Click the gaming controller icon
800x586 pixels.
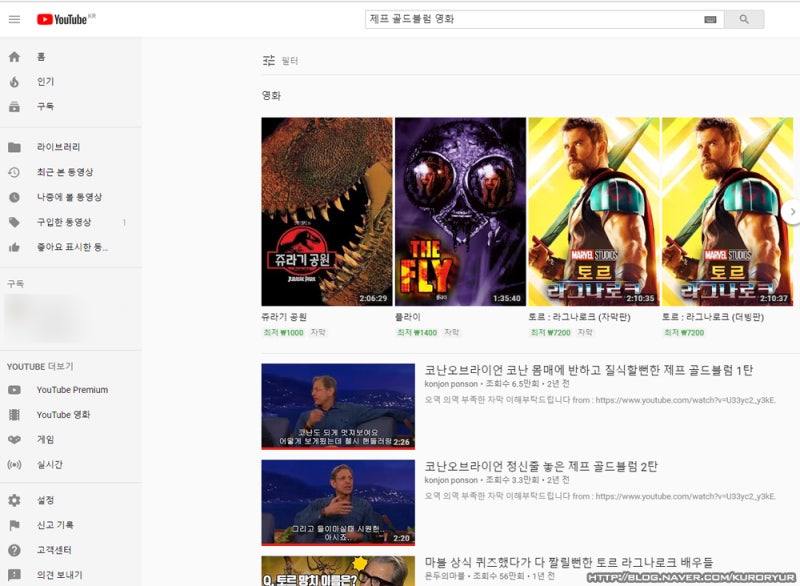coord(14,440)
